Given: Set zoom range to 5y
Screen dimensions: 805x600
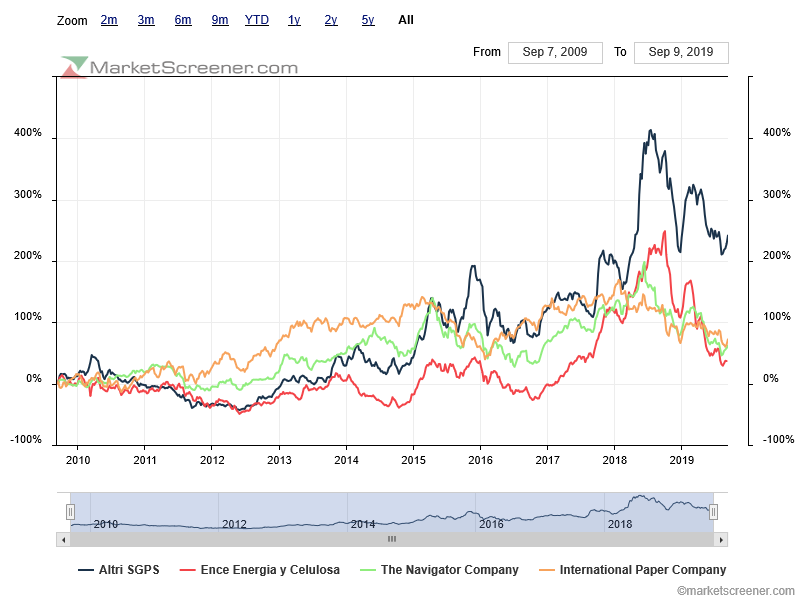Looking at the screenshot, I should coord(368,20).
